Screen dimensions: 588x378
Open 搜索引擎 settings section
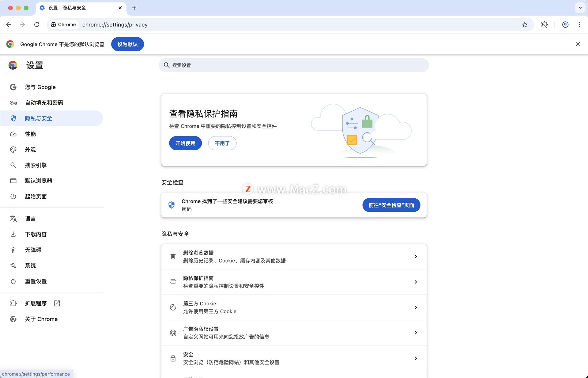coord(51,165)
